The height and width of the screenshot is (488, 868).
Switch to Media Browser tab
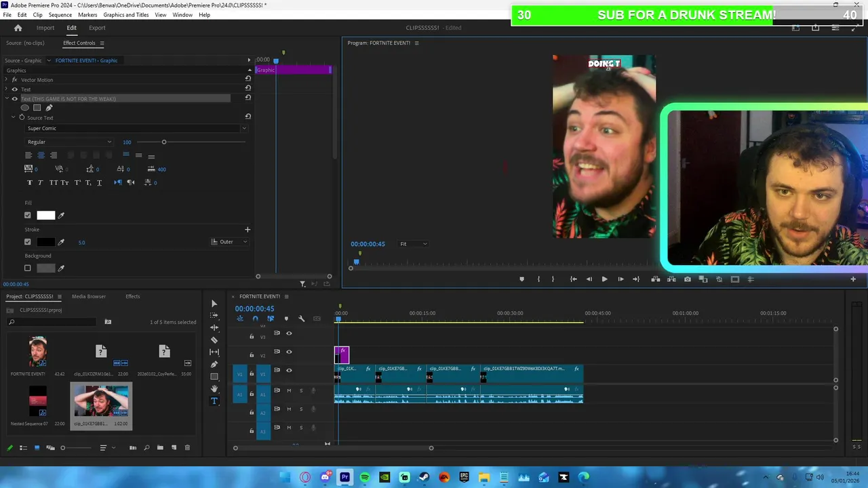pos(89,296)
